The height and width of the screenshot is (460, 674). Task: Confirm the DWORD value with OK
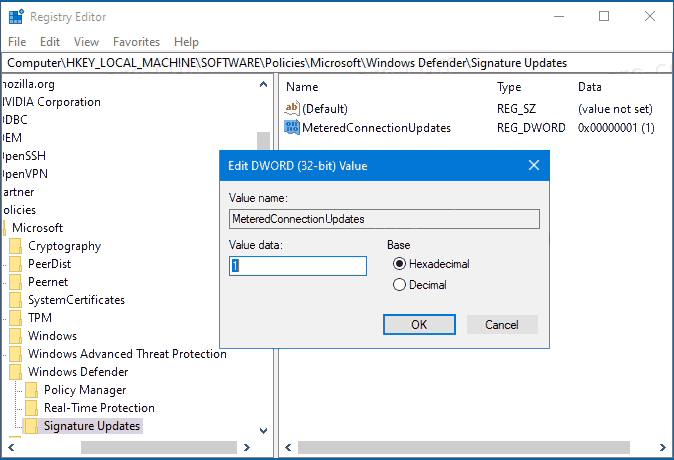point(419,325)
